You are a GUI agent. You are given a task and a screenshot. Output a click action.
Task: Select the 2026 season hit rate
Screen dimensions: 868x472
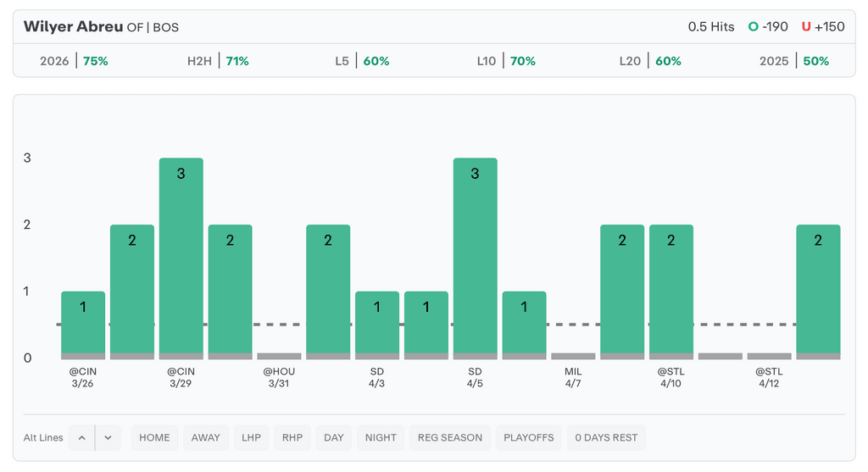74,61
